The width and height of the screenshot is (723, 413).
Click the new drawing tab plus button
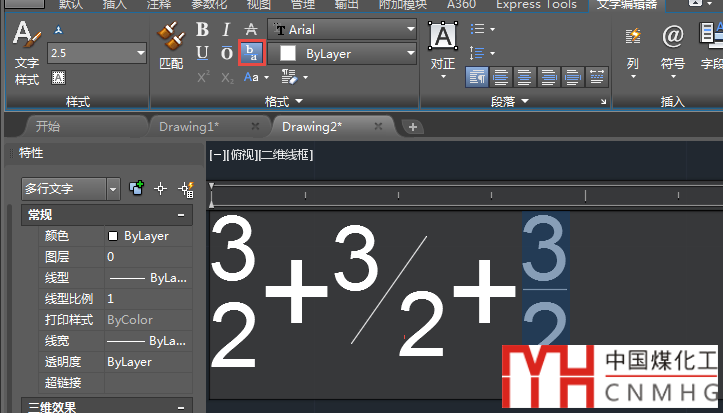click(412, 127)
